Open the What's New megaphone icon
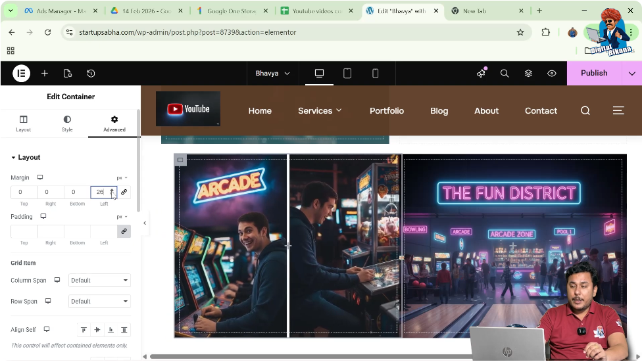The height and width of the screenshot is (364, 644). click(481, 74)
